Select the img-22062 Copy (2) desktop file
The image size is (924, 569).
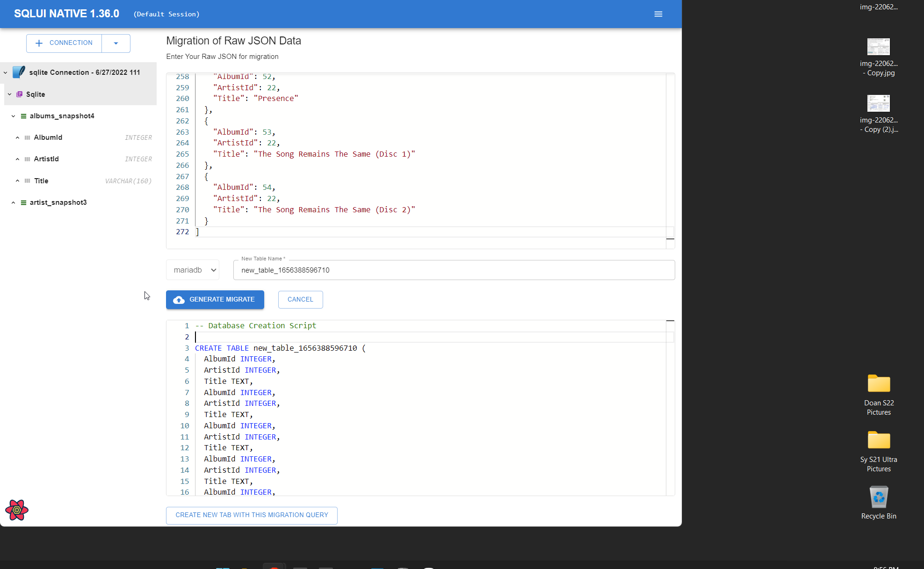click(879, 114)
